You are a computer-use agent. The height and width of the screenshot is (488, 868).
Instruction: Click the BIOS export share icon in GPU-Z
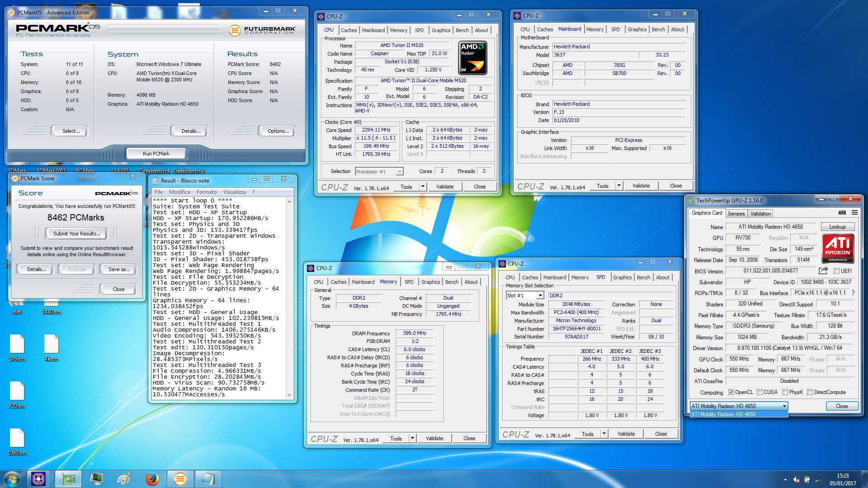(x=823, y=271)
